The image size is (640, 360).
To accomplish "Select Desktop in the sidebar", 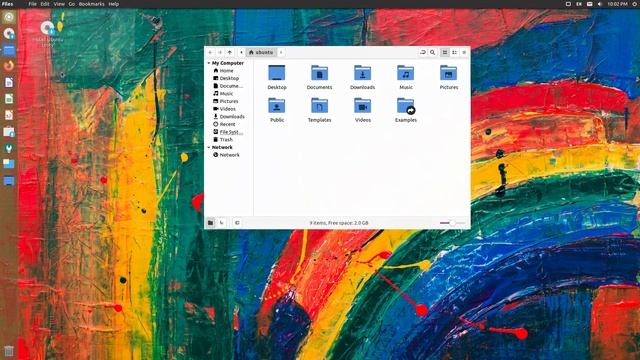I will tap(226, 78).
